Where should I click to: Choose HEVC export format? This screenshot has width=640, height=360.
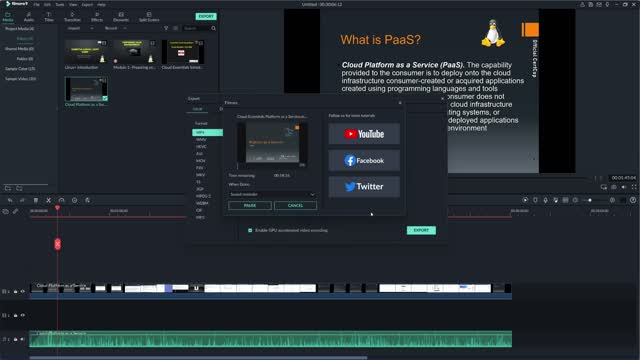201,147
